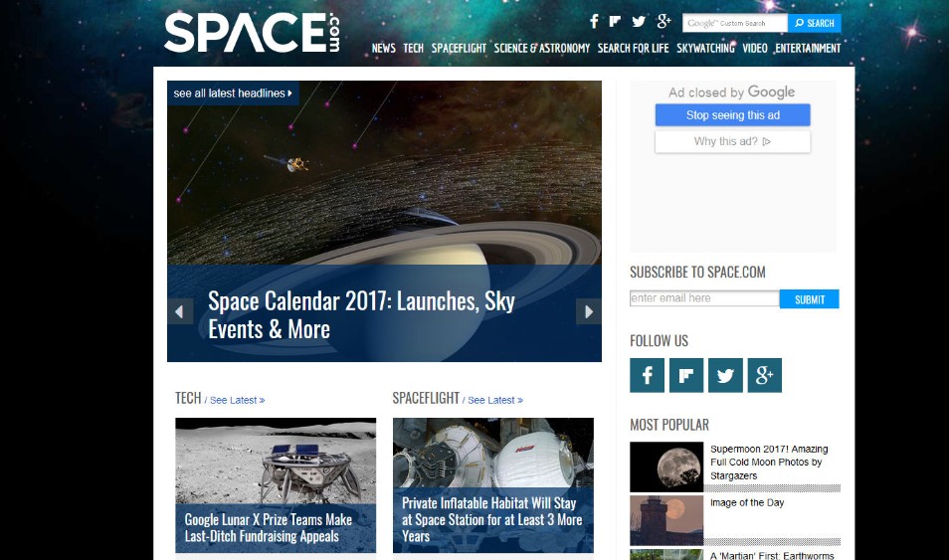The image size is (949, 560).
Task: Go to the previous slide in the carousel
Action: pos(180,311)
